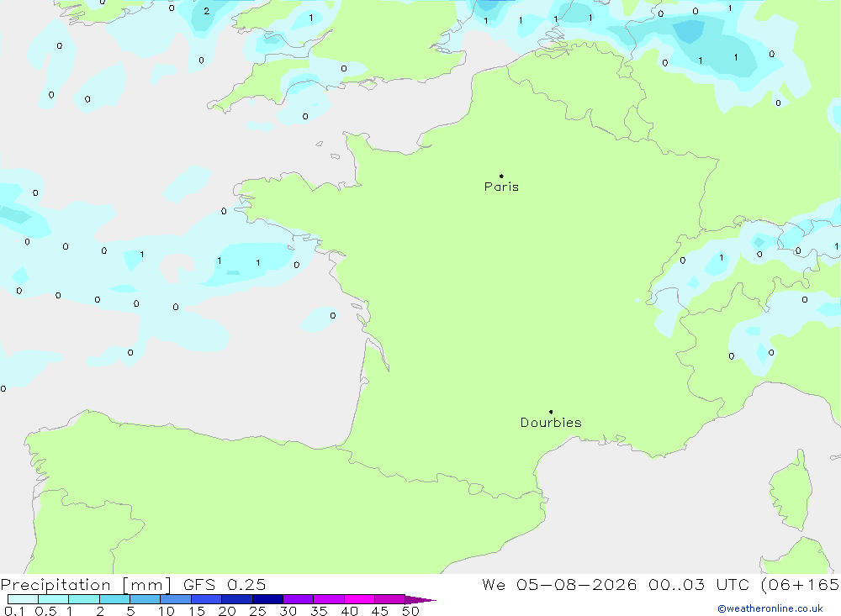Click the legend value 15 label
The image size is (841, 616).
point(196,611)
